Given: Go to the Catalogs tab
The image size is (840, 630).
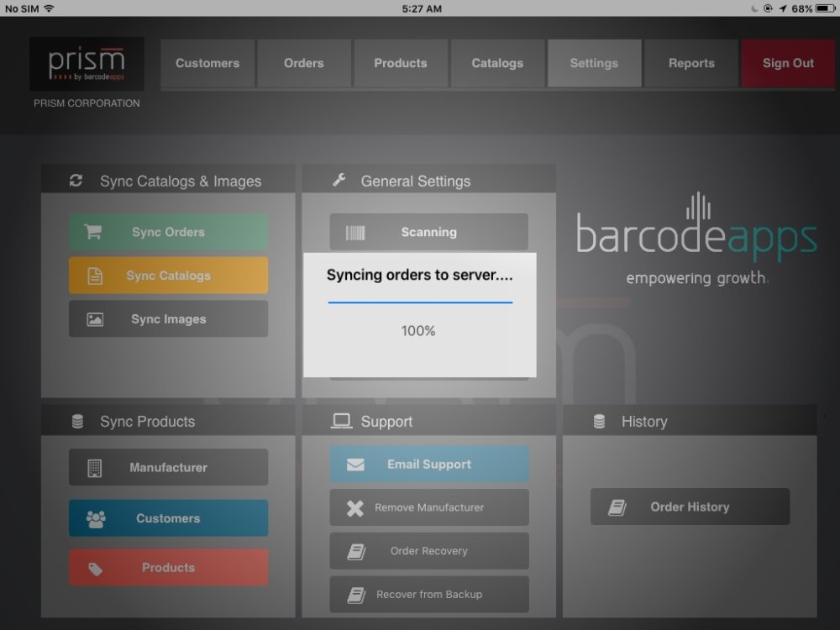Looking at the screenshot, I should coord(497,63).
